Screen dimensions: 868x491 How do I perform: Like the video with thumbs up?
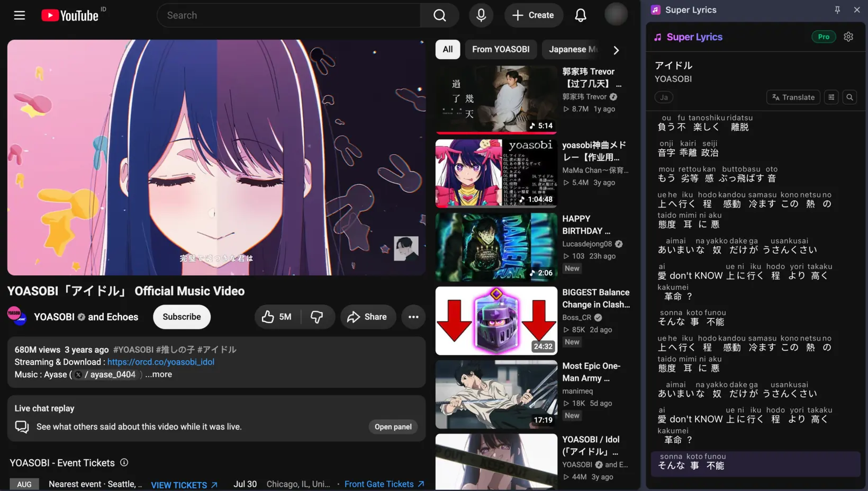278,317
